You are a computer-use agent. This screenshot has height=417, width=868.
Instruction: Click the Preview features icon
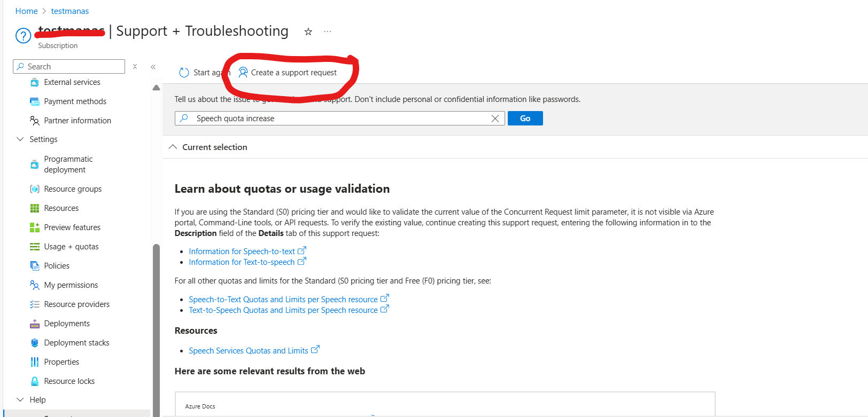[x=35, y=227]
